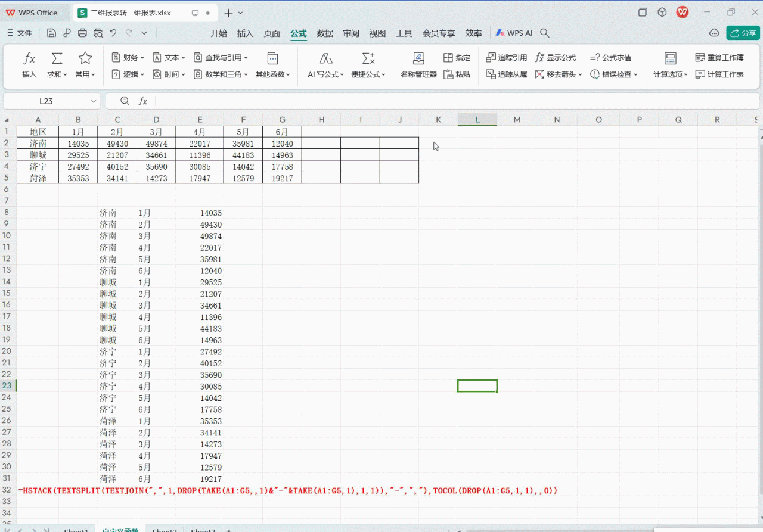Click the WPS red user avatar icon

click(x=683, y=13)
